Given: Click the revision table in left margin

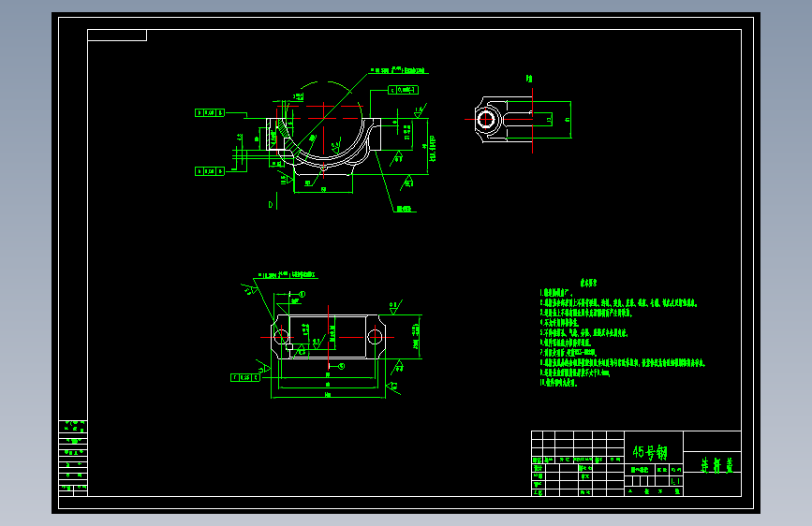Looking at the screenshot, I should pos(73,459).
